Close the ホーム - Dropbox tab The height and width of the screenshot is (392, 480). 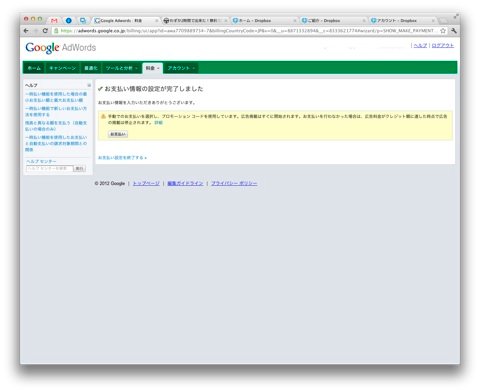click(295, 21)
